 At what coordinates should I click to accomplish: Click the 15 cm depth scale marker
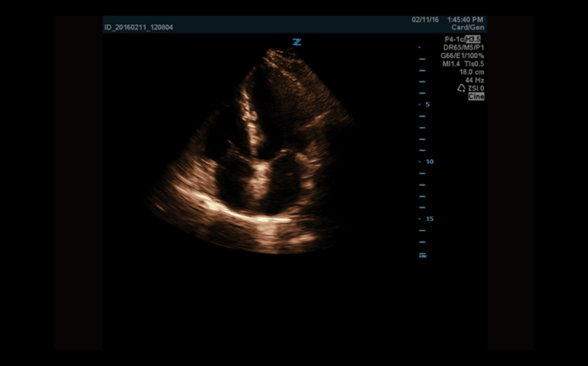click(429, 219)
